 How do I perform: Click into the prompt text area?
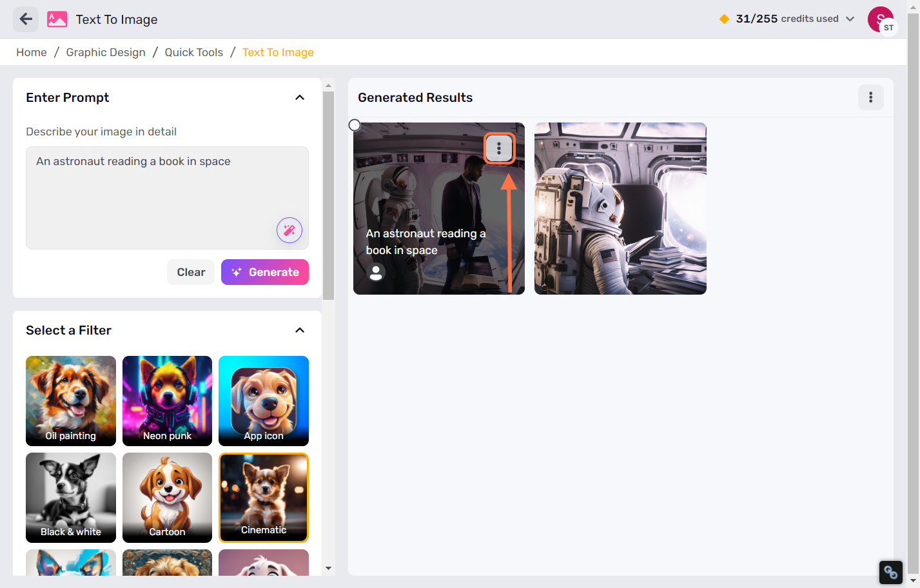[x=167, y=198]
